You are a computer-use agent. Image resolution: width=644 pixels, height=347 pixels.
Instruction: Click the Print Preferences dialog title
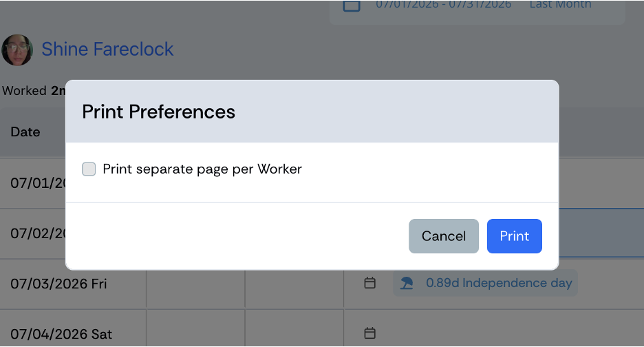click(158, 112)
